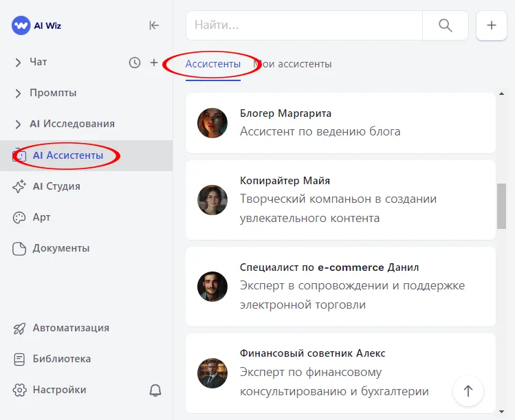Click the Документы file icon

(x=19, y=249)
